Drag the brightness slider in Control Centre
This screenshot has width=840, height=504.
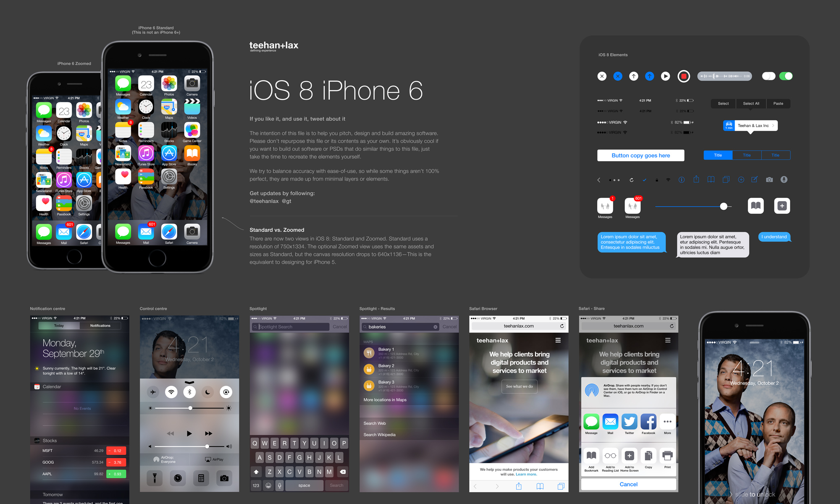coord(189,410)
